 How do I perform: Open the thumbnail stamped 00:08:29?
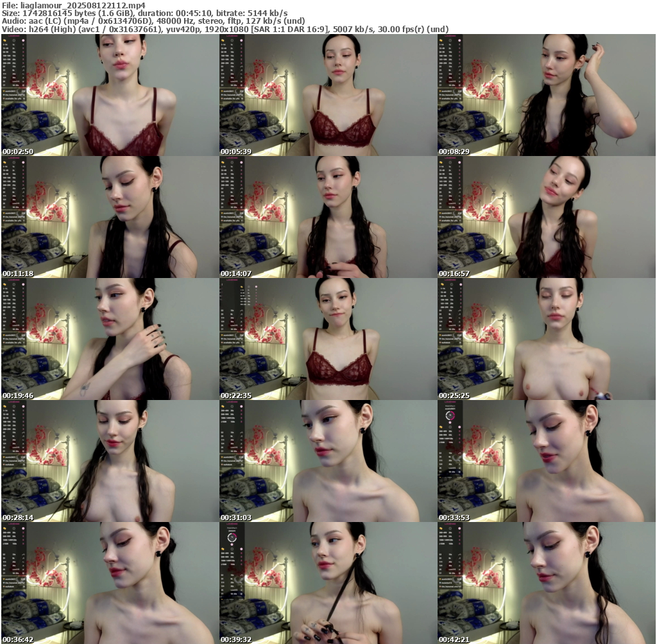(x=547, y=95)
